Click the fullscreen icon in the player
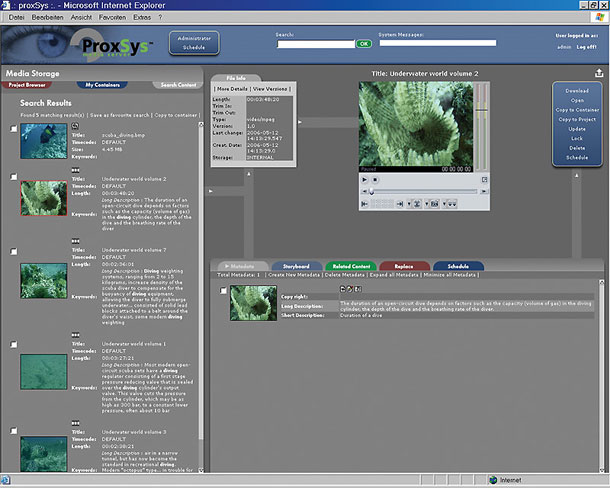 (x=484, y=181)
